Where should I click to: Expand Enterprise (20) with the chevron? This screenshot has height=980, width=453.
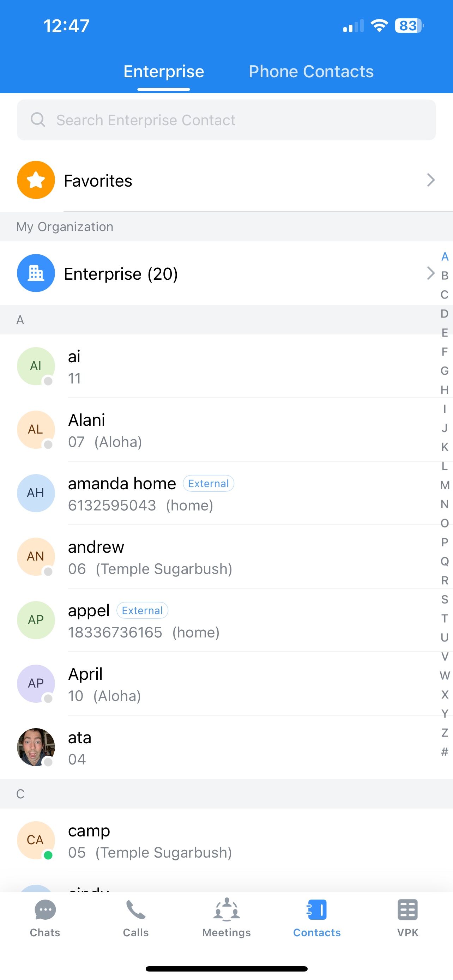(430, 273)
